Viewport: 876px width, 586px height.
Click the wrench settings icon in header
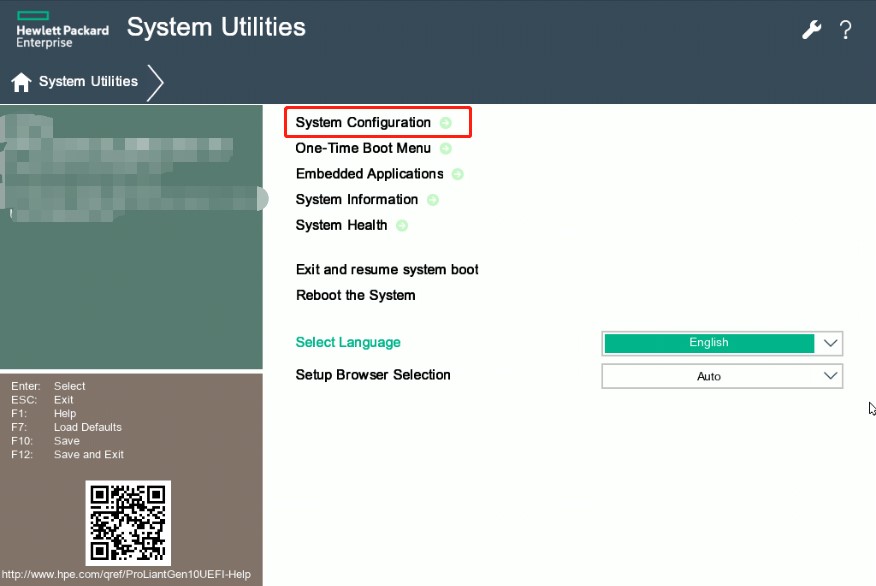coord(811,30)
